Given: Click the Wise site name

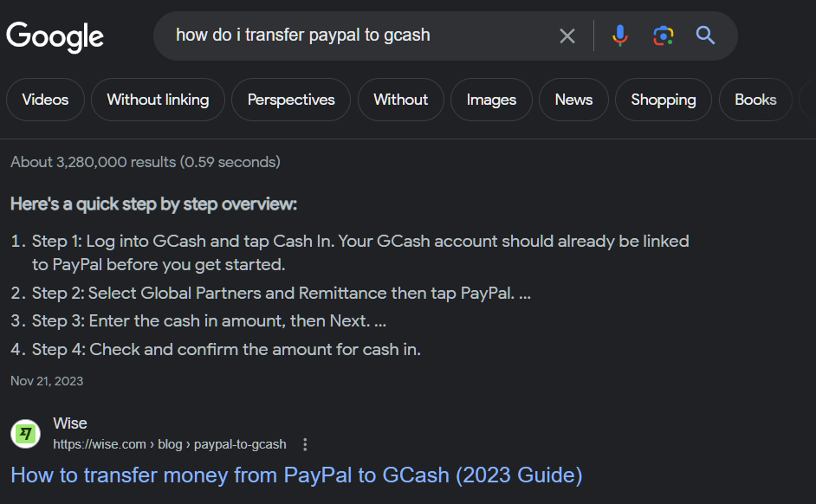Looking at the screenshot, I should point(70,423).
